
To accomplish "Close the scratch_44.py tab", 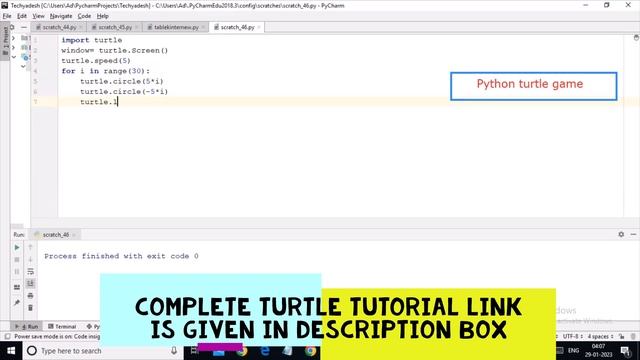I will click(x=81, y=27).
